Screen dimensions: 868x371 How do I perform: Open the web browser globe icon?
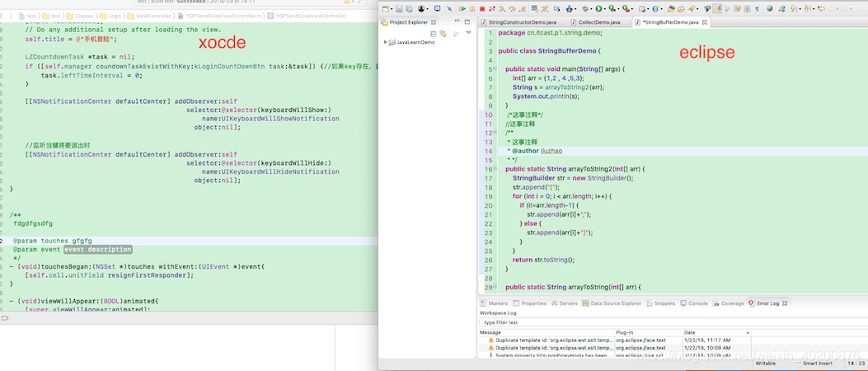769,8
